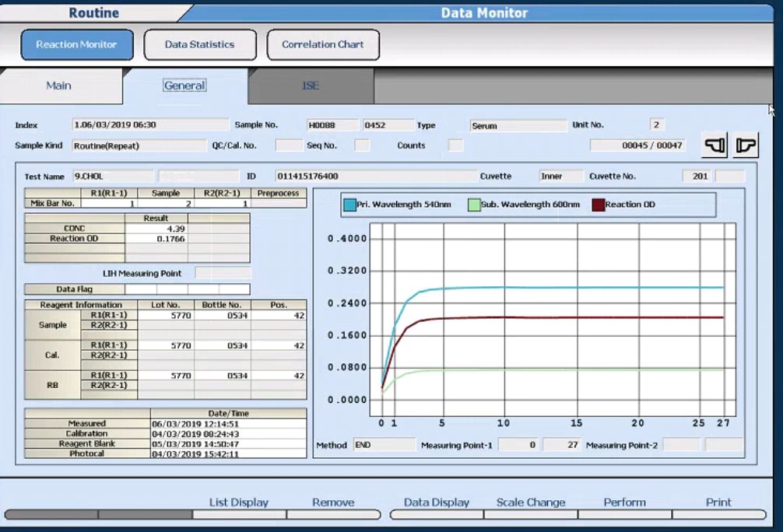Viewport: 783px width, 532px height.
Task: Click the Seq No. field
Action: point(362,145)
